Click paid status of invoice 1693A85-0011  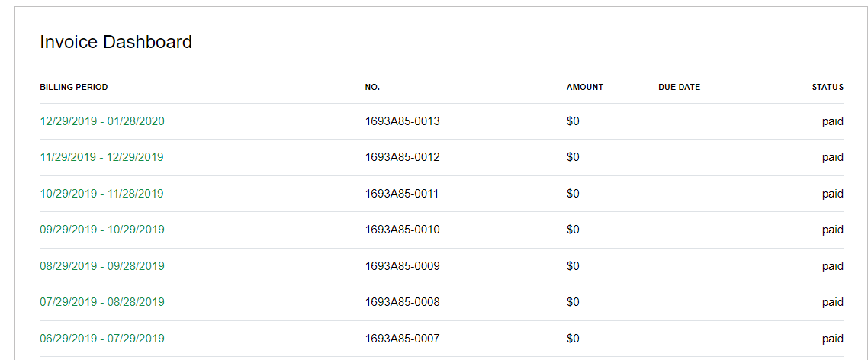click(832, 194)
